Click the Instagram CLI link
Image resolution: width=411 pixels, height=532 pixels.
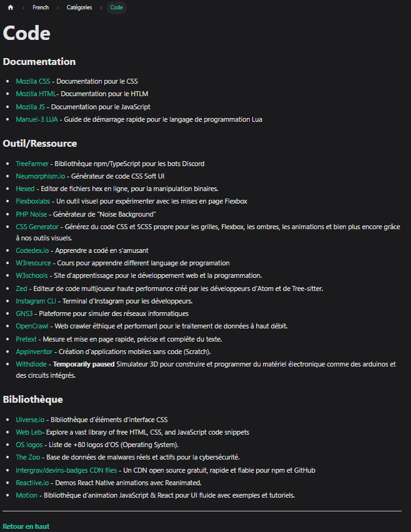36,302
